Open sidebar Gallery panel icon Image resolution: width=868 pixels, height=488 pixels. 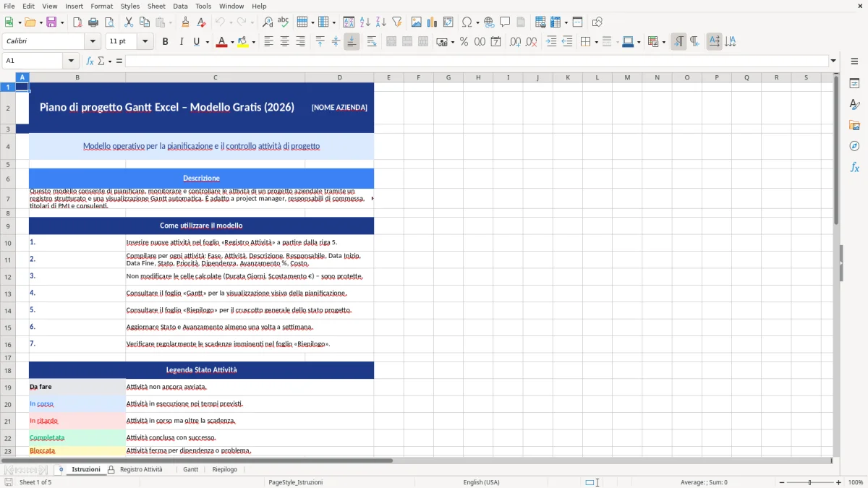(x=854, y=126)
